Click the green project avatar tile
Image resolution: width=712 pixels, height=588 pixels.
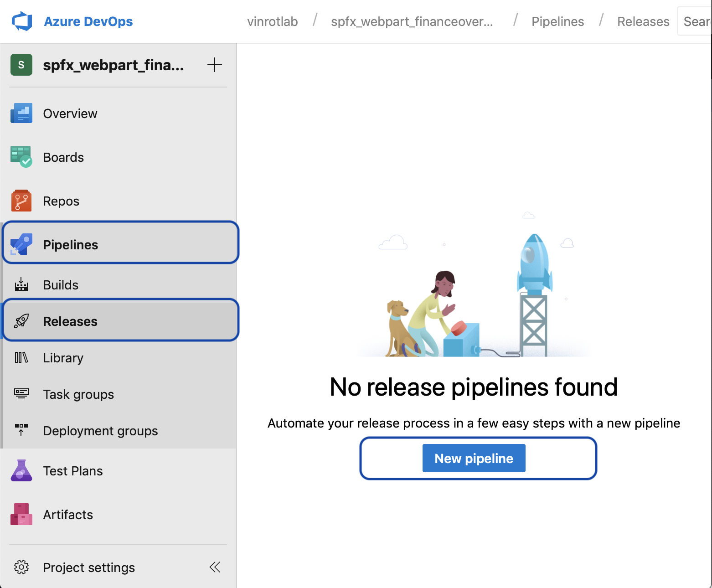coord(21,65)
